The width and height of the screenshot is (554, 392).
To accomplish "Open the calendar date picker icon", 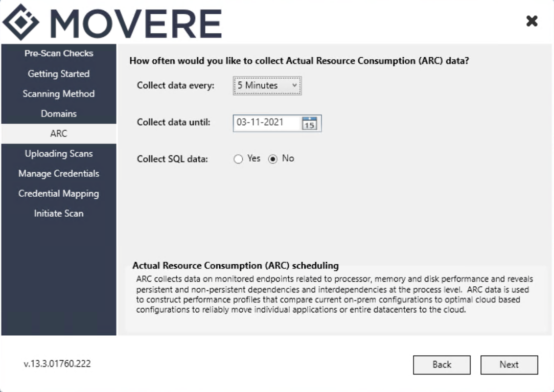I will click(310, 123).
